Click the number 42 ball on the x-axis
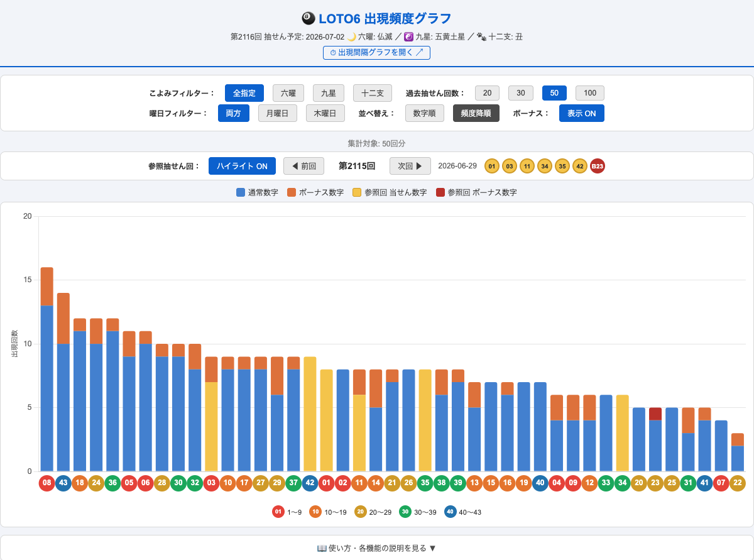 click(x=310, y=483)
